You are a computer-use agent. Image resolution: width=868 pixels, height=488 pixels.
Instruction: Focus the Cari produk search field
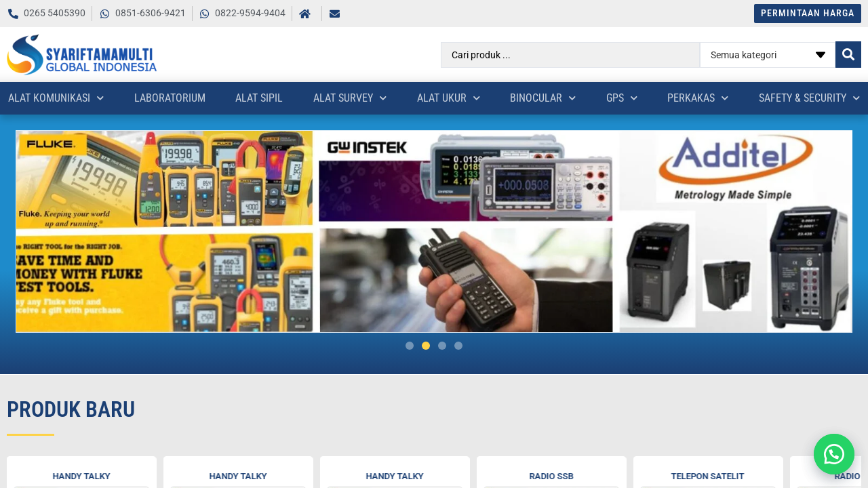(570, 55)
